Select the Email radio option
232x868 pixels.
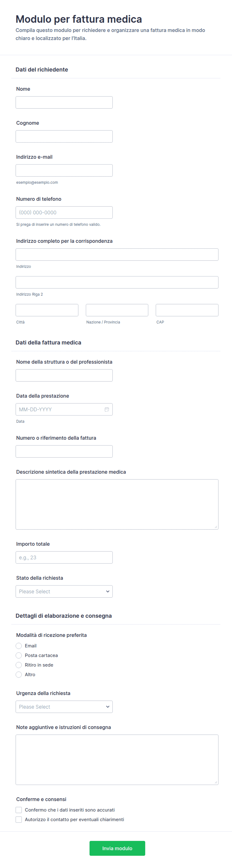[x=19, y=646]
